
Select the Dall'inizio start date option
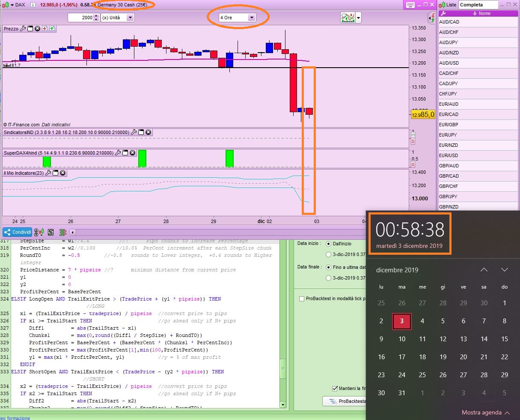click(x=329, y=244)
